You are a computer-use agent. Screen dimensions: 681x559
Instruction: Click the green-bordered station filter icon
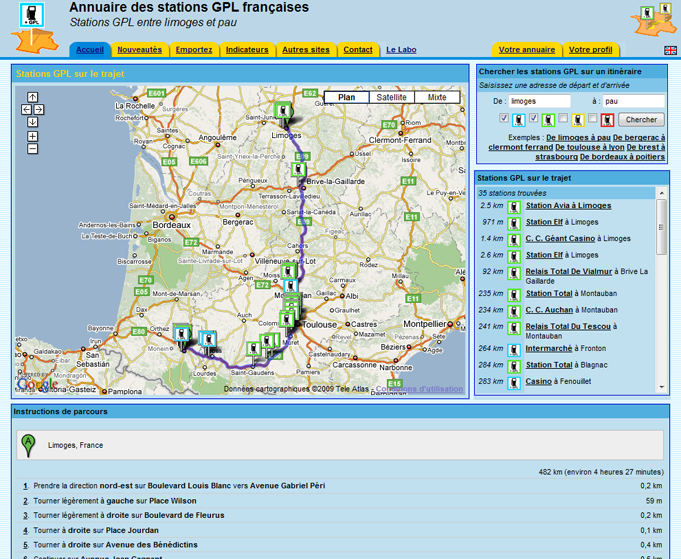(548, 120)
